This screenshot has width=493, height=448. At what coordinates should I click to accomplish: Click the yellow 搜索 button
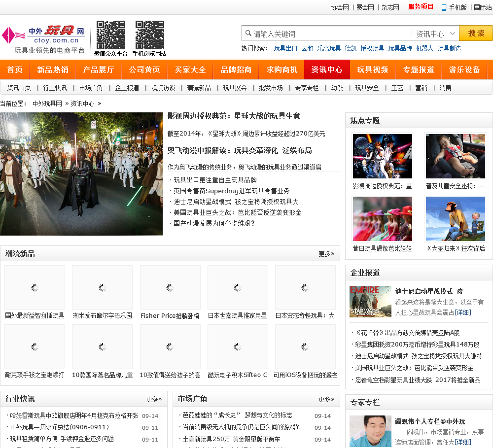[x=476, y=33]
